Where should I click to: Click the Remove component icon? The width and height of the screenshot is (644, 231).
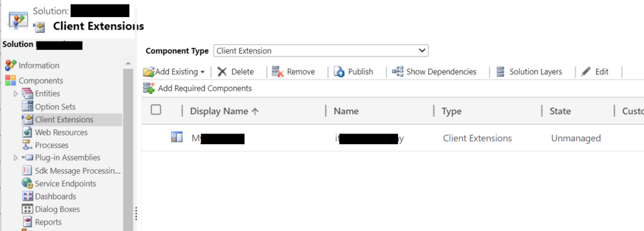tap(278, 72)
